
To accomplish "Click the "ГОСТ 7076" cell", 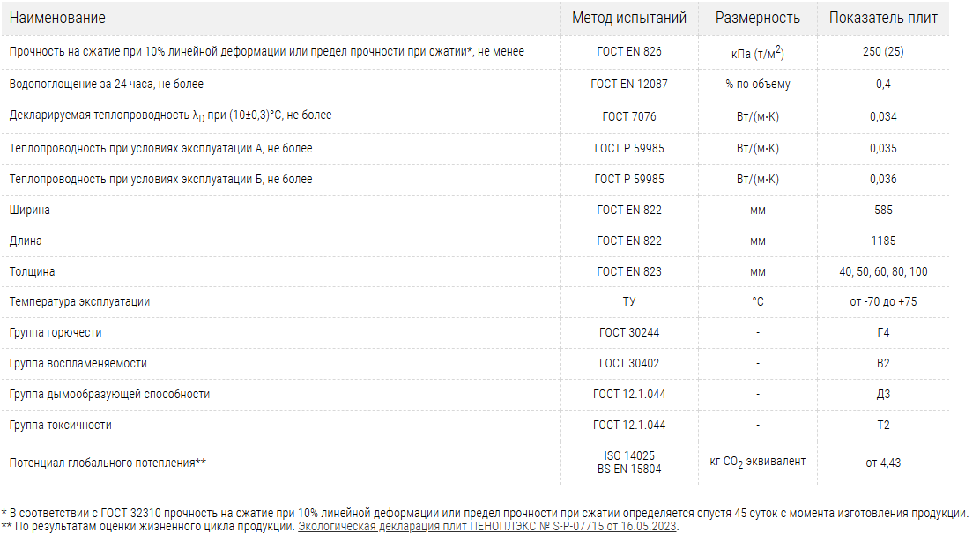I will click(x=629, y=116).
